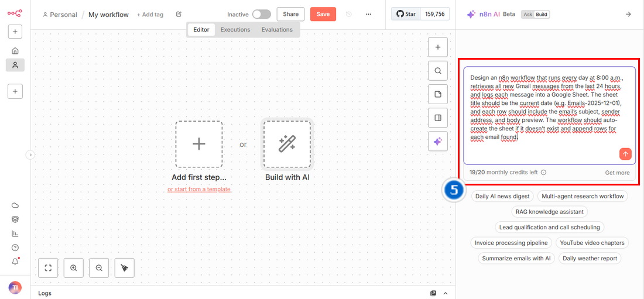The width and height of the screenshot is (644, 299).
Task: Click the fit to view icon
Action: pyautogui.click(x=48, y=268)
